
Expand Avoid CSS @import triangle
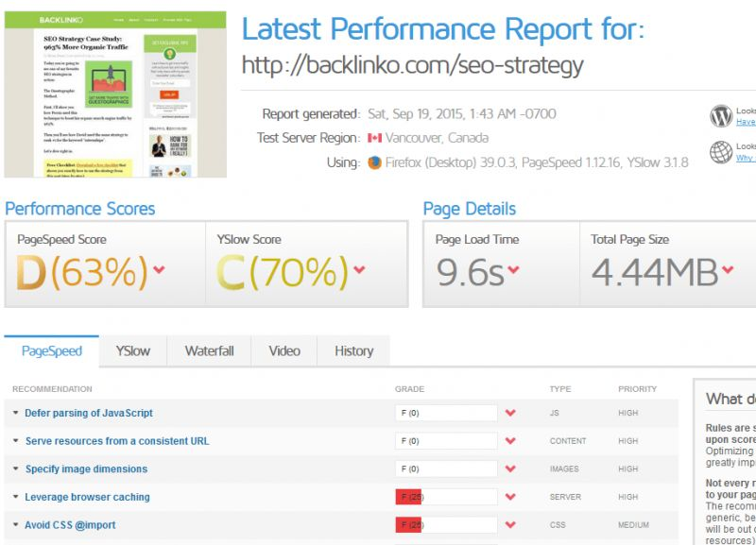point(15,525)
